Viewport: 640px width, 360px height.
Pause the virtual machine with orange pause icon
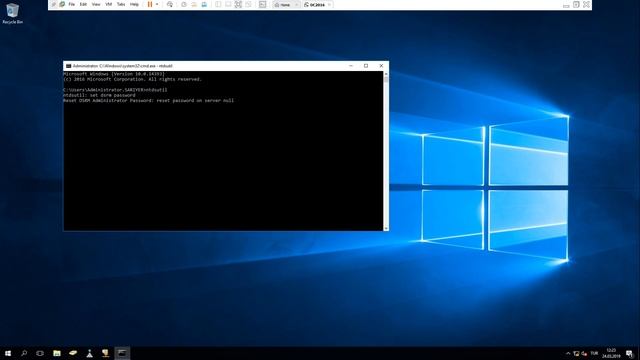150,4
